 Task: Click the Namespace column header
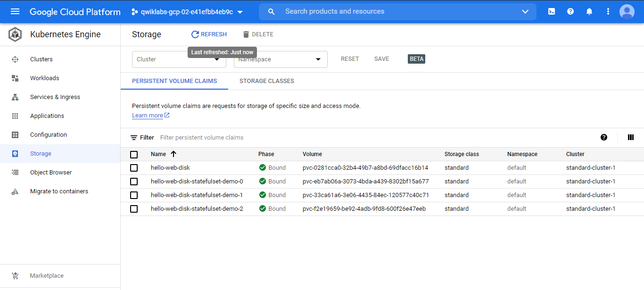(x=522, y=154)
